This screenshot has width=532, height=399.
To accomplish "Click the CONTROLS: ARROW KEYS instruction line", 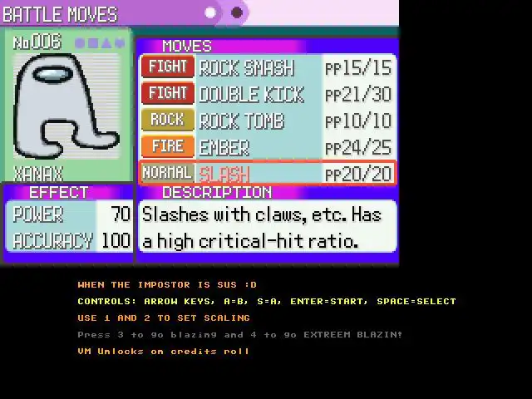I will (x=267, y=301).
